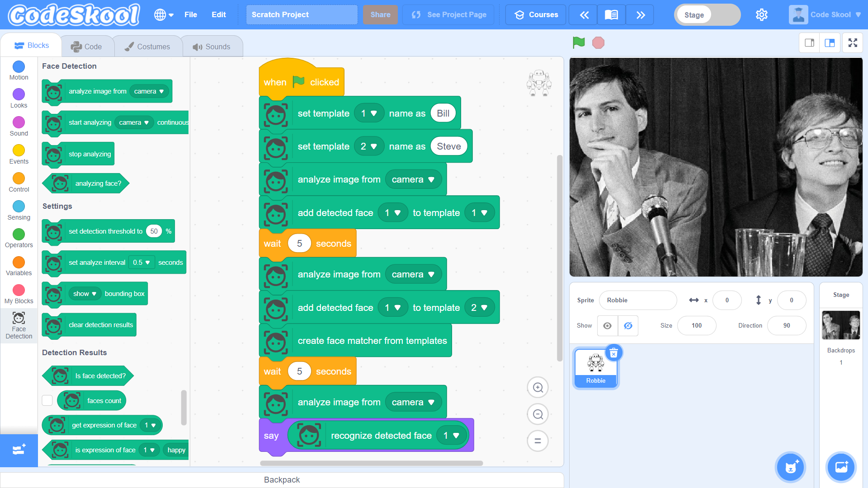Open the camera dropdown in palette analyze block

pos(149,91)
